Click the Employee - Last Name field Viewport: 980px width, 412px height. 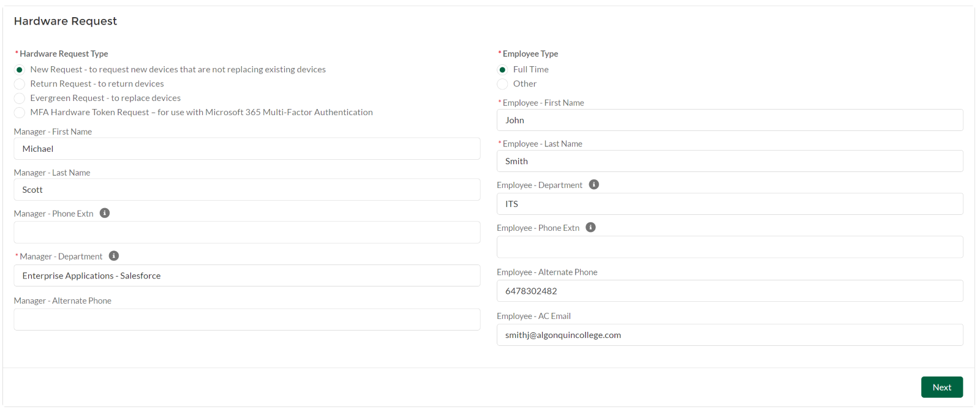[729, 161]
